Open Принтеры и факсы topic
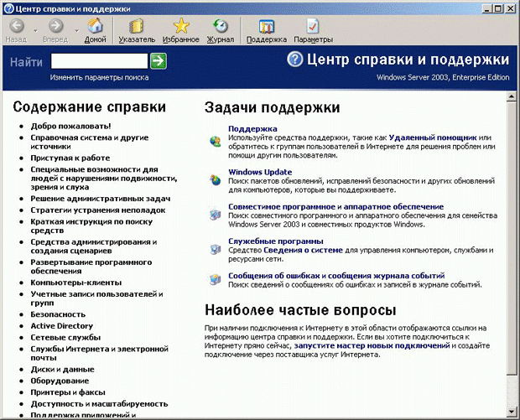Screen dimensions: 520x420 click(68, 393)
